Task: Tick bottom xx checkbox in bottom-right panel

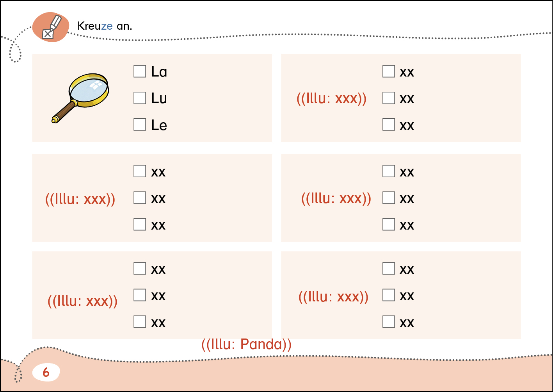Action: 389,322
